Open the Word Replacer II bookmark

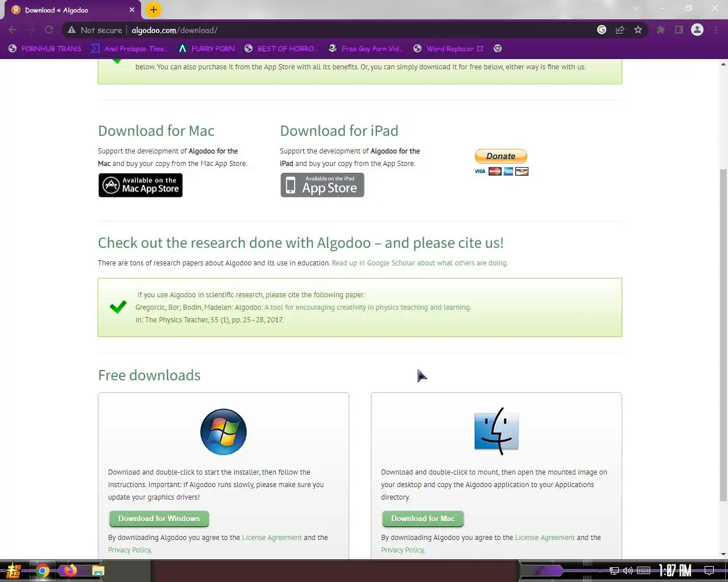click(x=448, y=49)
